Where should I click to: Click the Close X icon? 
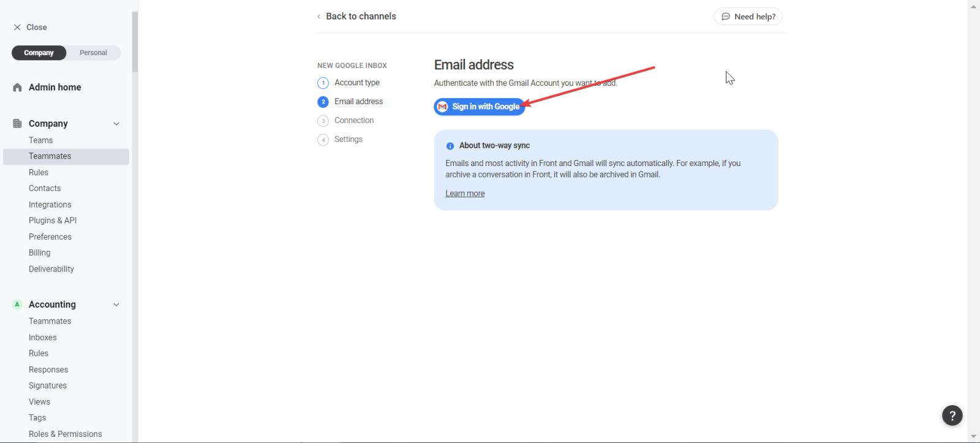pos(17,28)
